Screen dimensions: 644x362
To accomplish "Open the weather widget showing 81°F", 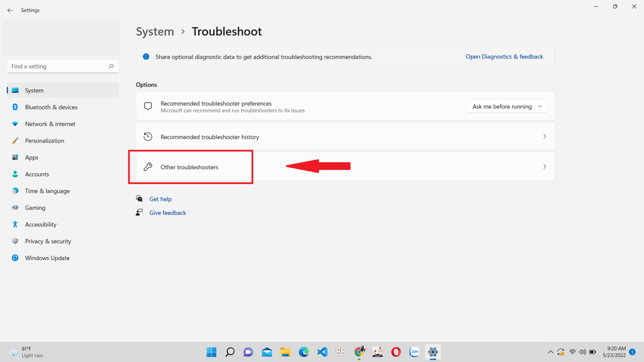I will [26, 352].
